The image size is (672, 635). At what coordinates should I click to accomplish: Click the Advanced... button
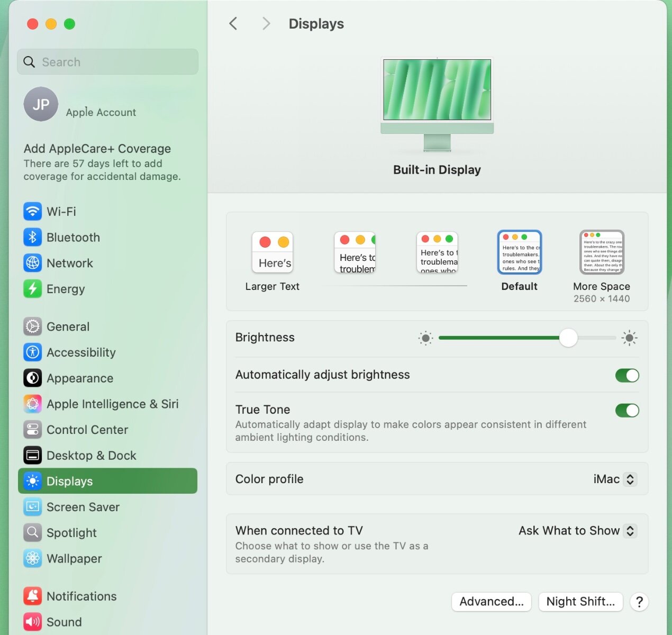492,602
